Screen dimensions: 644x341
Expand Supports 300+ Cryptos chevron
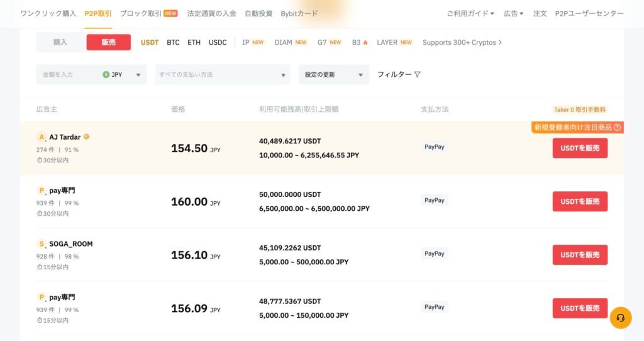pos(500,42)
